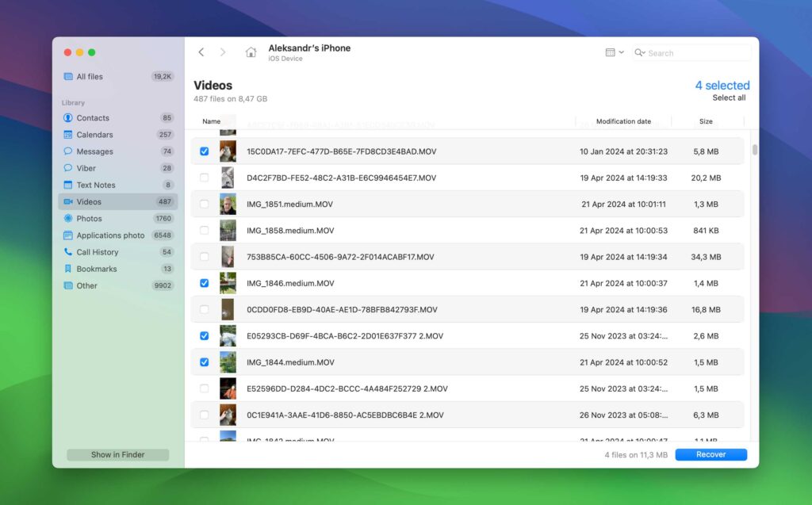
Task: Open the view options chevron dropdown
Action: coord(621,52)
